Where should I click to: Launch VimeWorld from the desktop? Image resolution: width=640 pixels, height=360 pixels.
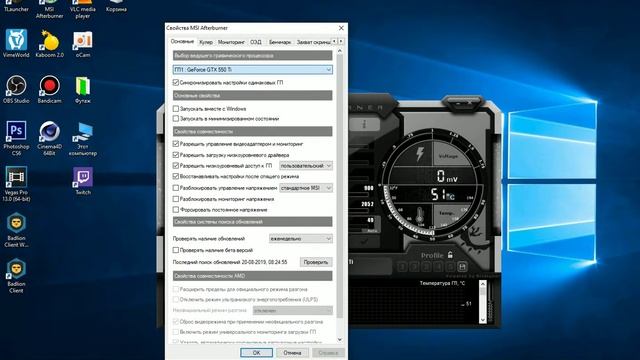click(16, 43)
